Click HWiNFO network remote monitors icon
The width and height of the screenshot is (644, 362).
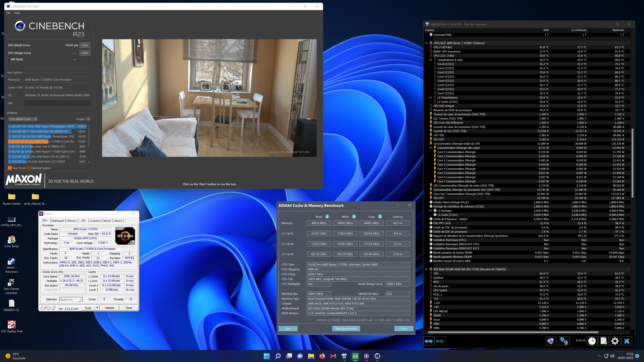pos(564,341)
